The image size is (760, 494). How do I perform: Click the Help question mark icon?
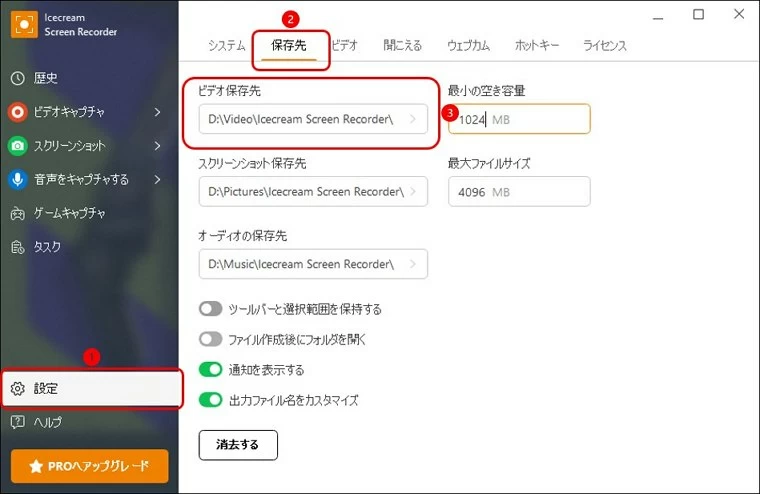click(18, 422)
